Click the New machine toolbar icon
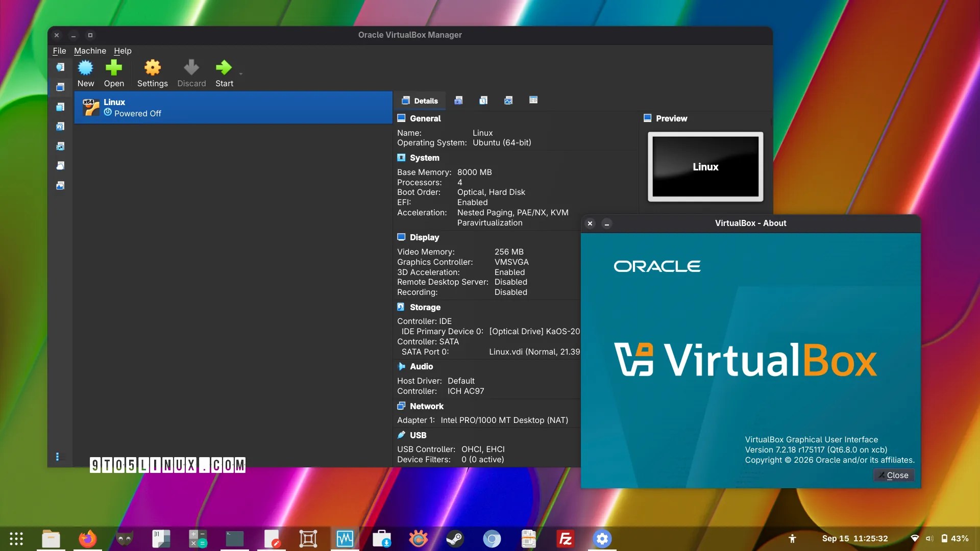Image resolution: width=980 pixels, height=551 pixels. click(x=85, y=67)
